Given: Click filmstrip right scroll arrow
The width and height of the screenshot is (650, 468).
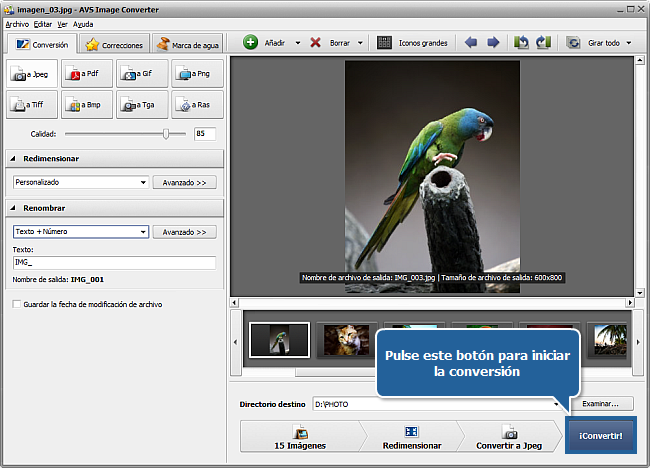Looking at the screenshot, I should 638,342.
